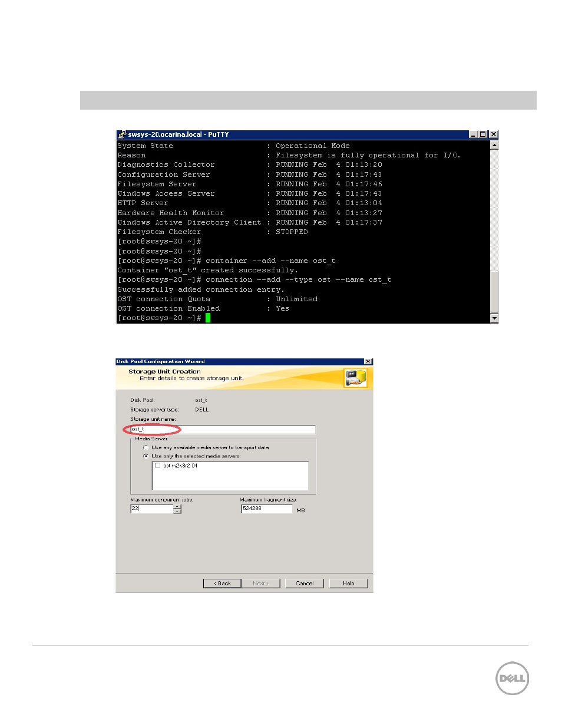This screenshot has height=728, width=562.
Task: Check the ost-w2k8r2-04 media server box
Action: [158, 465]
